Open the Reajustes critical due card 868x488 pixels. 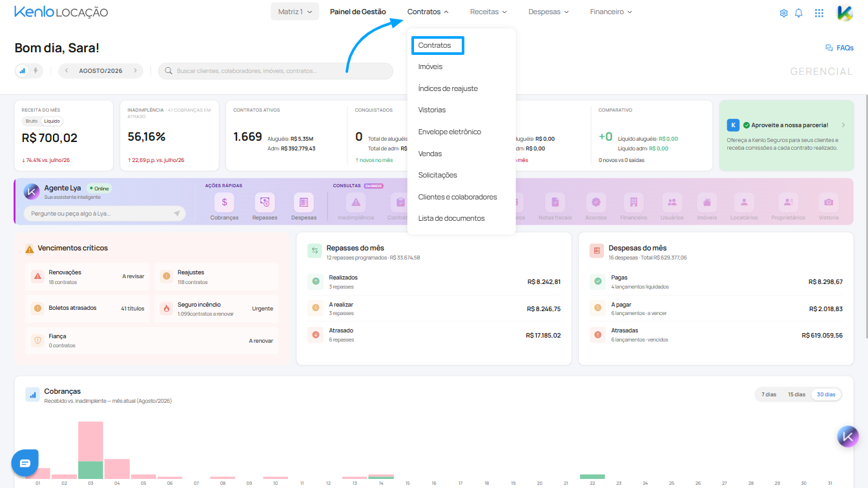tap(216, 276)
